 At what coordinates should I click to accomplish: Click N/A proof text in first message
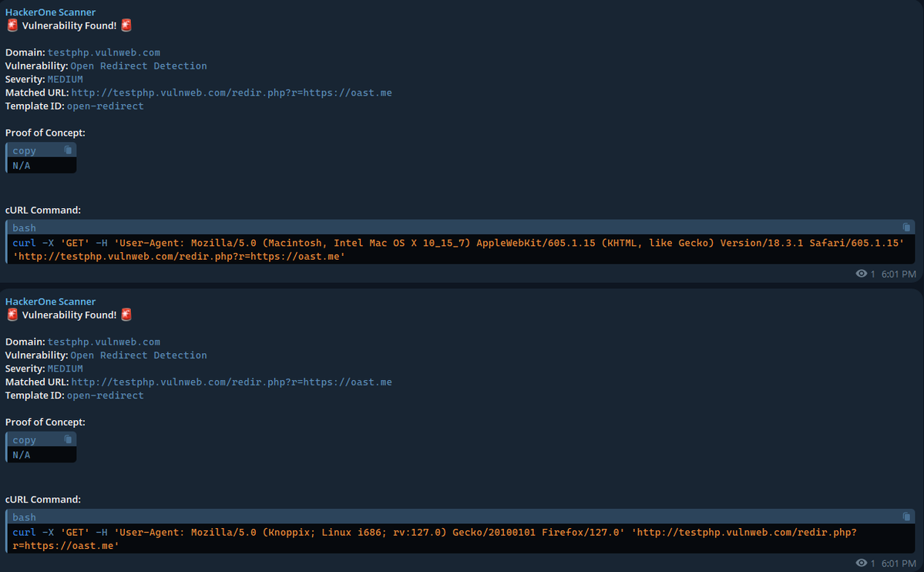(22, 166)
